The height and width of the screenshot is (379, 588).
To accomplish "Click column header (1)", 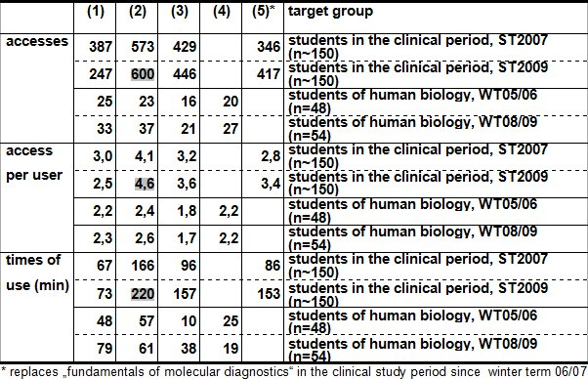I will tap(96, 12).
